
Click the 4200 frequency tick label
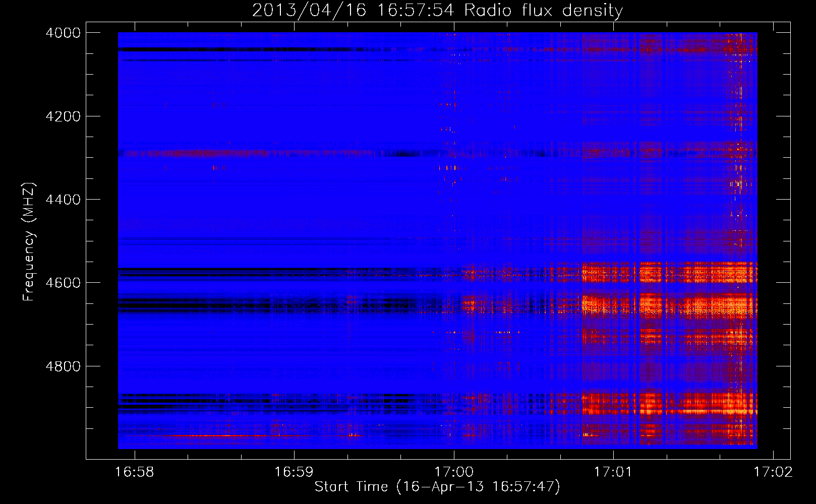[x=63, y=116]
